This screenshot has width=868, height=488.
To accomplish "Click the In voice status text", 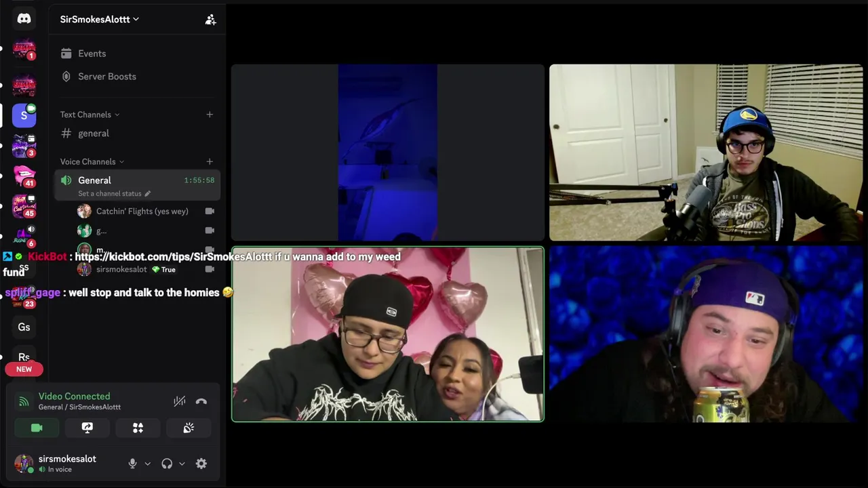I will pyautogui.click(x=60, y=470).
